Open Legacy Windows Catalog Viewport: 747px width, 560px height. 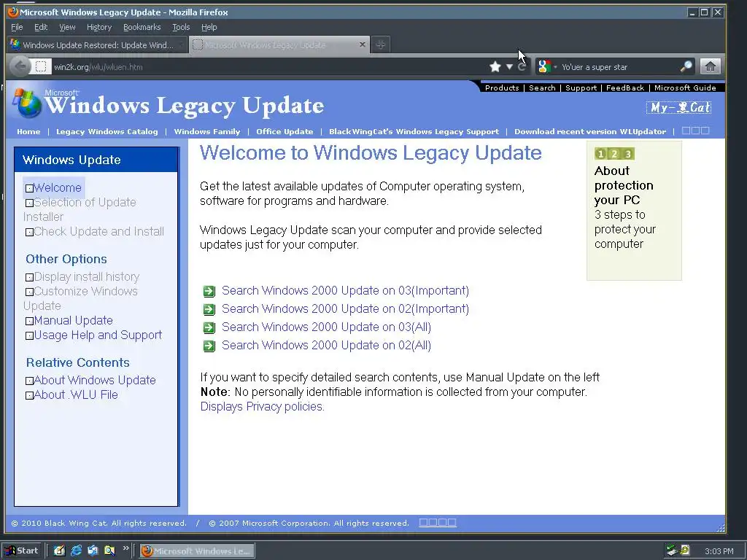pyautogui.click(x=107, y=131)
